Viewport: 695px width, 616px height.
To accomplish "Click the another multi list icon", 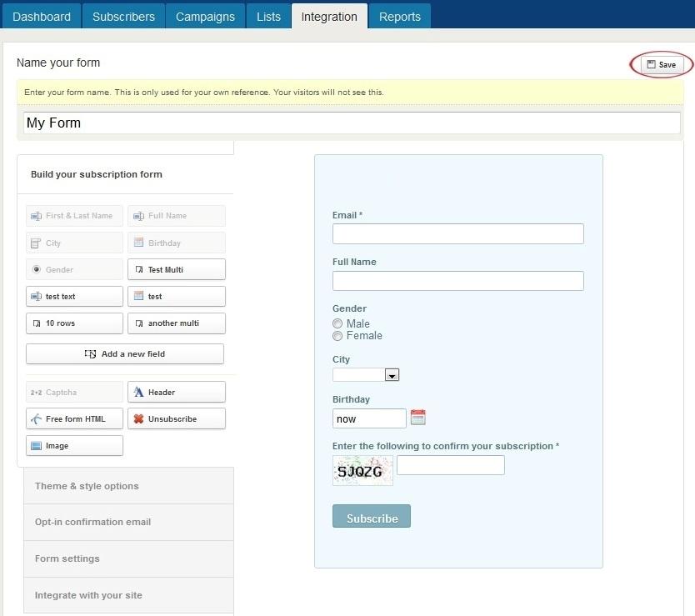I will pos(139,323).
